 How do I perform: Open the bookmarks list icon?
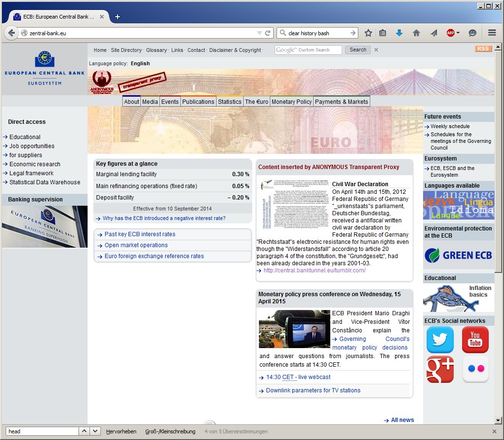(383, 33)
